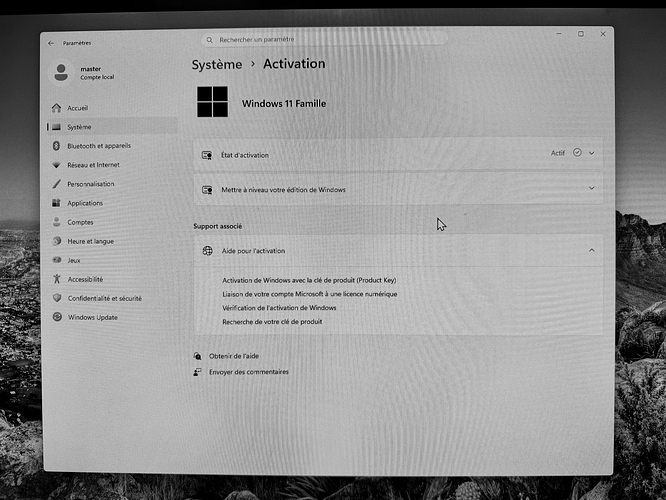Click the Système monitor icon in sidebar
The height and width of the screenshot is (500, 666).
[56, 127]
